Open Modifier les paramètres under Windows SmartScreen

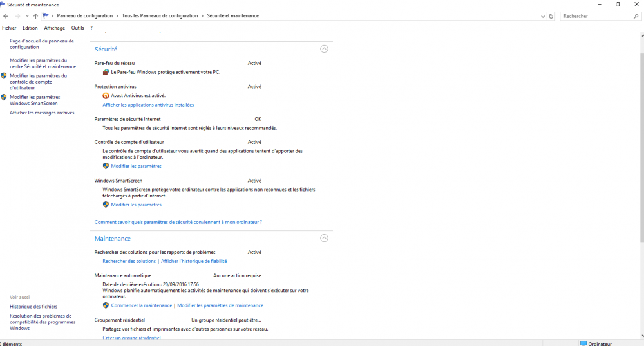[x=137, y=205]
